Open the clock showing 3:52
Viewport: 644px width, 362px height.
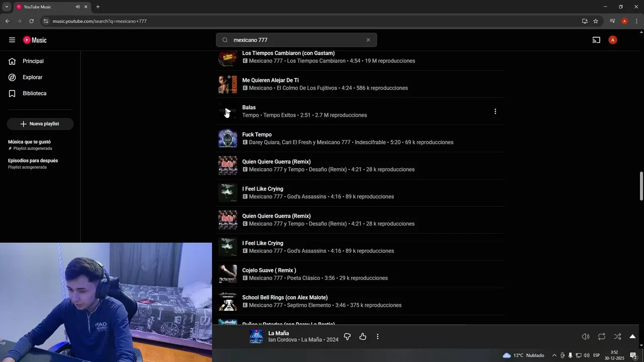615,355
